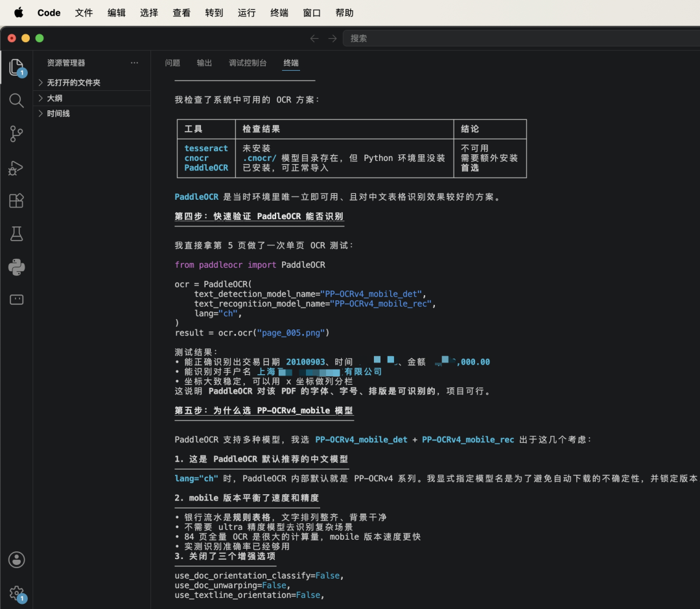700x609 pixels.
Task: Click the 工具 table header
Action: pos(193,129)
